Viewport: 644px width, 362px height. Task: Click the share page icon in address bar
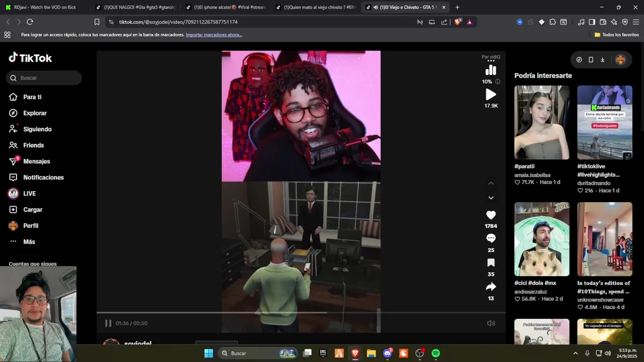click(x=444, y=22)
